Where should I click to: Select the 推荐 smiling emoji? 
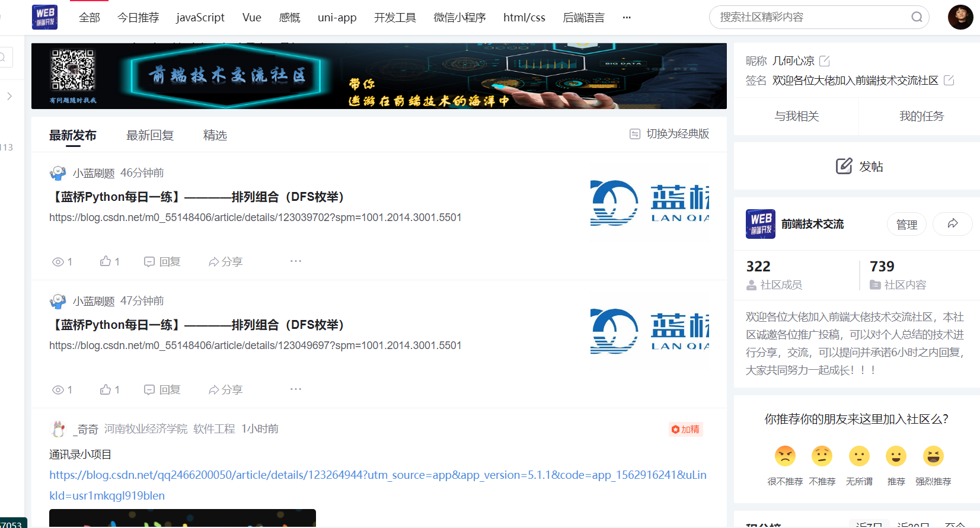click(896, 456)
